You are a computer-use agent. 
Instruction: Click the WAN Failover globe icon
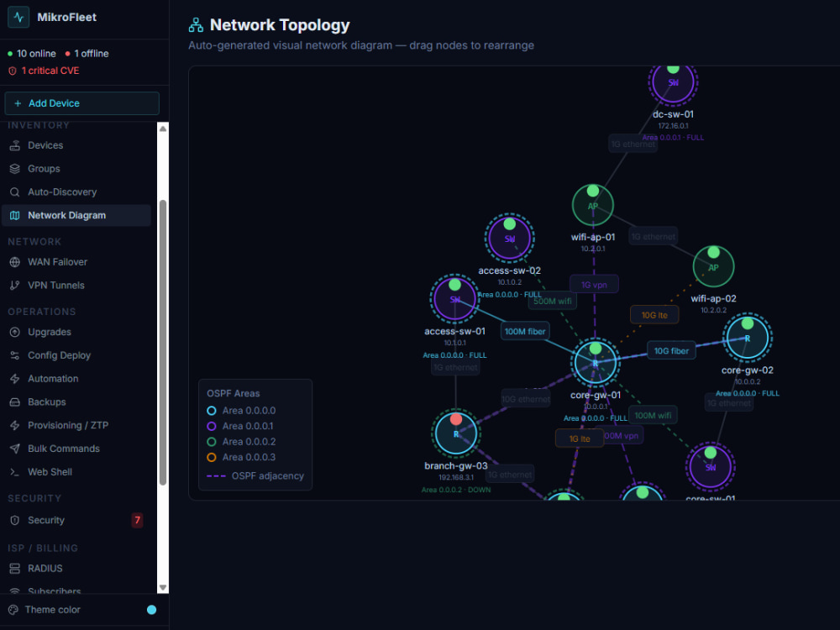[x=15, y=262]
